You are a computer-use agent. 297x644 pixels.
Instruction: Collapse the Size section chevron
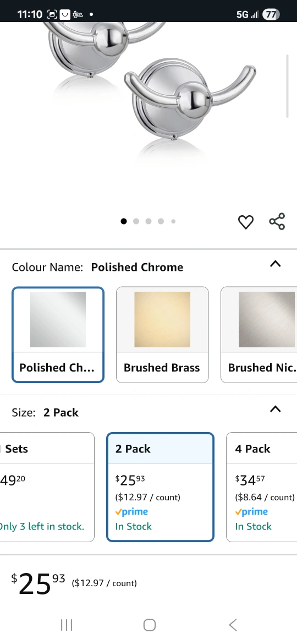pos(275,409)
